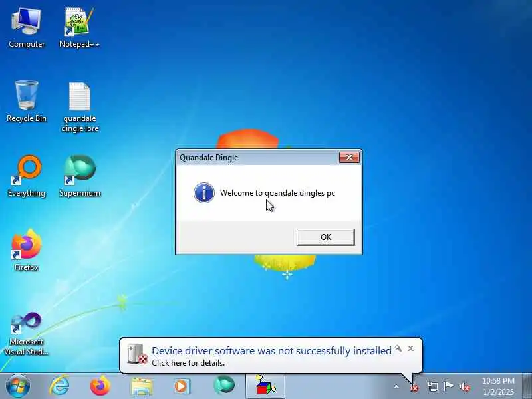Dismiss the device driver notification balloon
Screen dimensions: 532x399
click(x=410, y=348)
